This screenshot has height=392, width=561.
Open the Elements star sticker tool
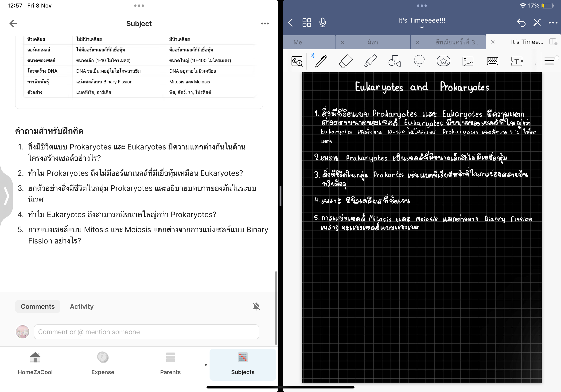444,61
